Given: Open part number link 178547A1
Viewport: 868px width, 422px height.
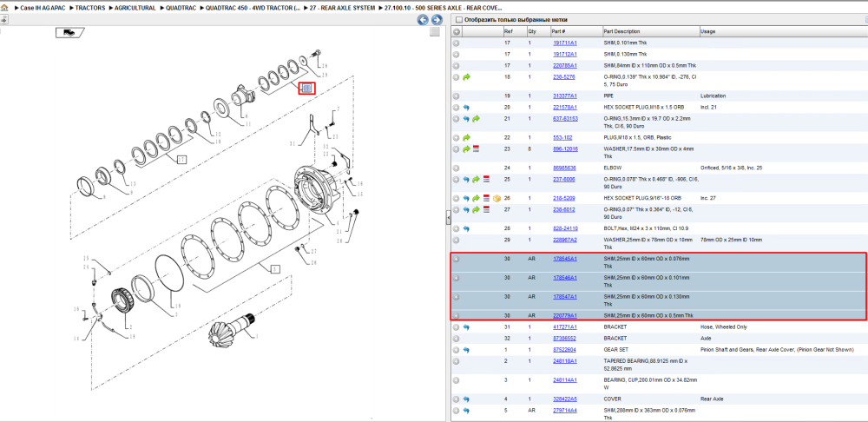Looking at the screenshot, I should pos(565,297).
